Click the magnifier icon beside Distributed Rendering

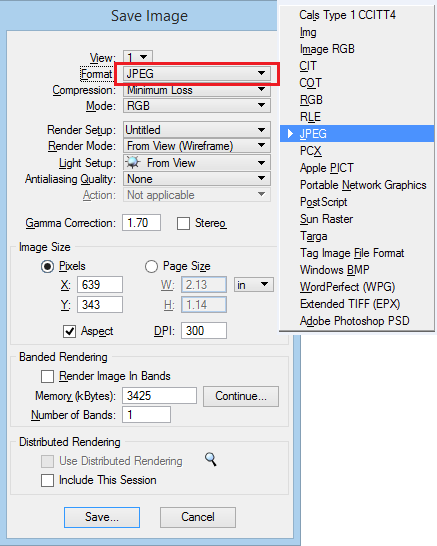(211, 459)
